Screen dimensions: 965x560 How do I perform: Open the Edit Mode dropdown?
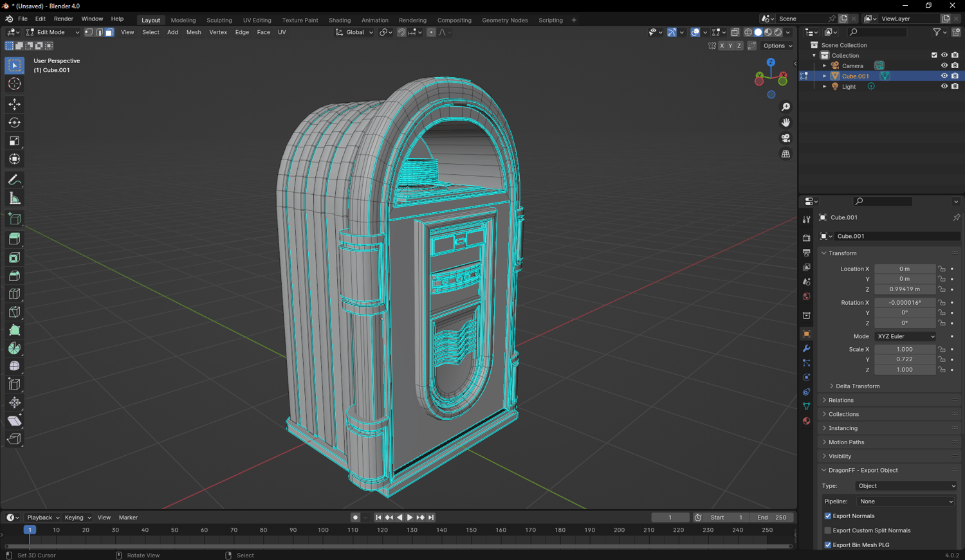(x=53, y=32)
